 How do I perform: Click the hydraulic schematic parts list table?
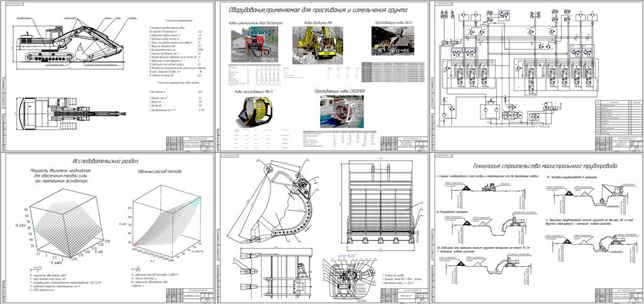[619, 119]
